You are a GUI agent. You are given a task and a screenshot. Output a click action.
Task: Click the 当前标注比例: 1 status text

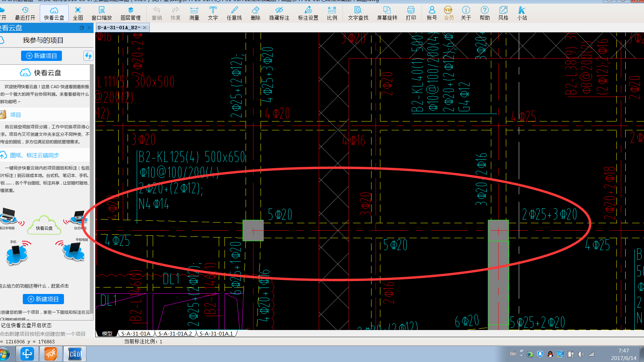[143, 341]
